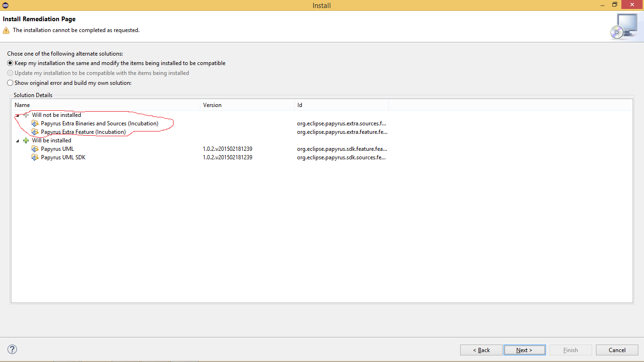Click the feature icon next to Papyrus UML

click(x=35, y=149)
